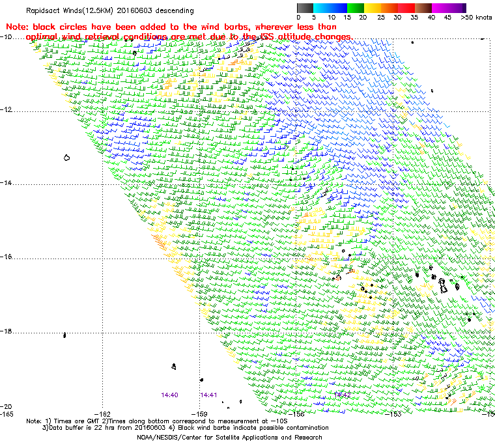Viewport: 495px width, 448px height.
Task: Click the 'NOAA/NESDIS/Center for Satellite Applications' credit
Action: [x=229, y=438]
